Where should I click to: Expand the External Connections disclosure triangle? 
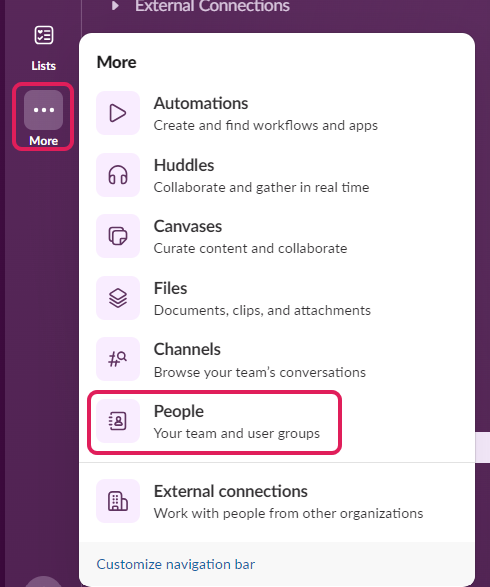115,6
